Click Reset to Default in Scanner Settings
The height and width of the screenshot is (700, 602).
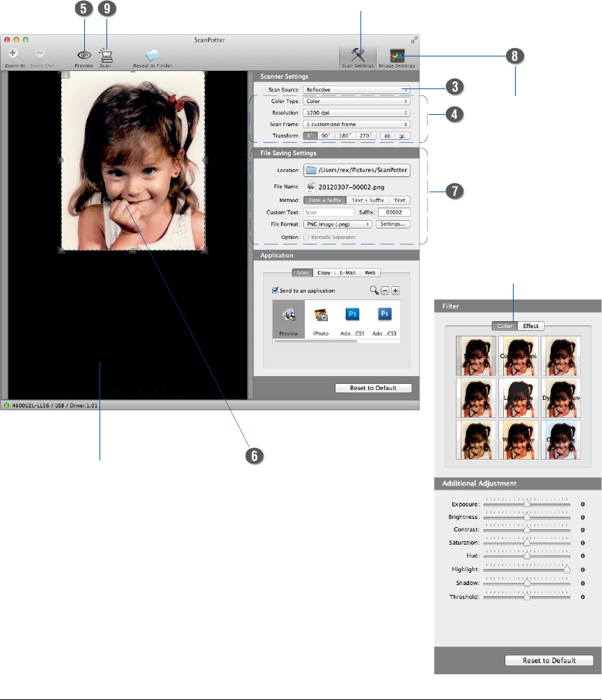pos(373,388)
